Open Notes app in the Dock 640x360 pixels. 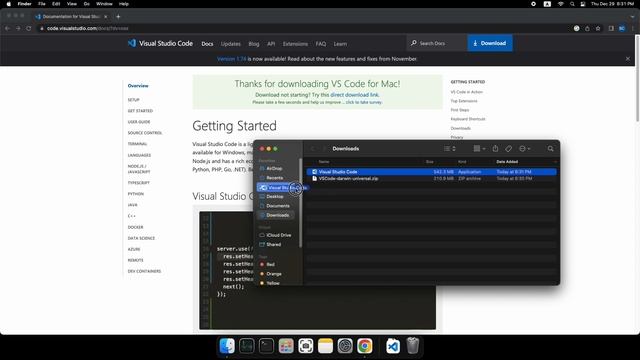[325, 346]
